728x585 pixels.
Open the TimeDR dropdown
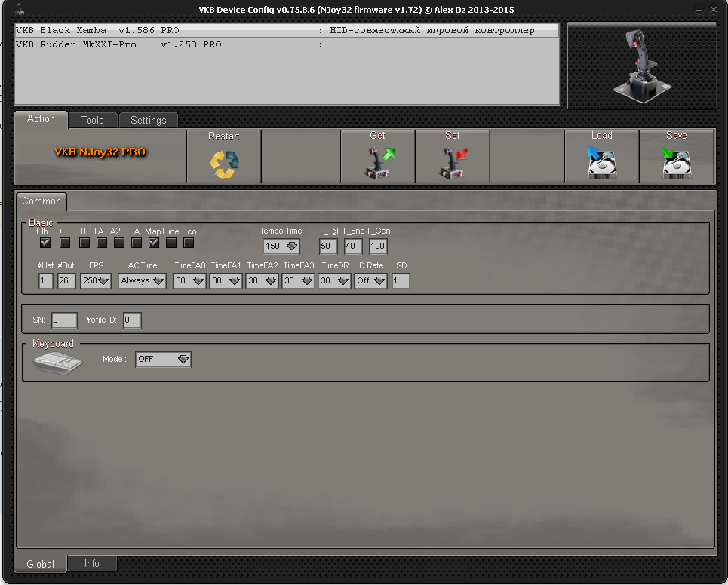point(334,280)
